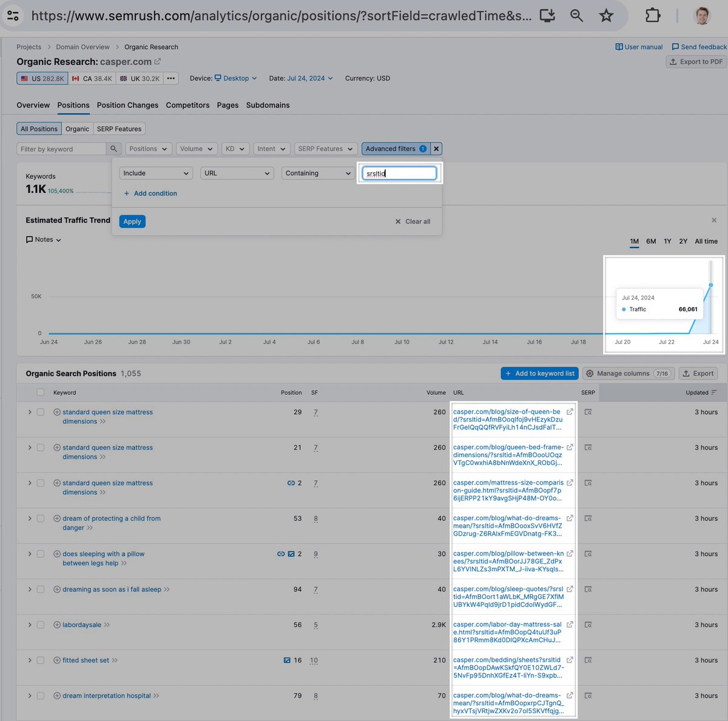Tick the checkbox in the position 21 row
Viewport: 728px width, 721px height.
(x=41, y=448)
